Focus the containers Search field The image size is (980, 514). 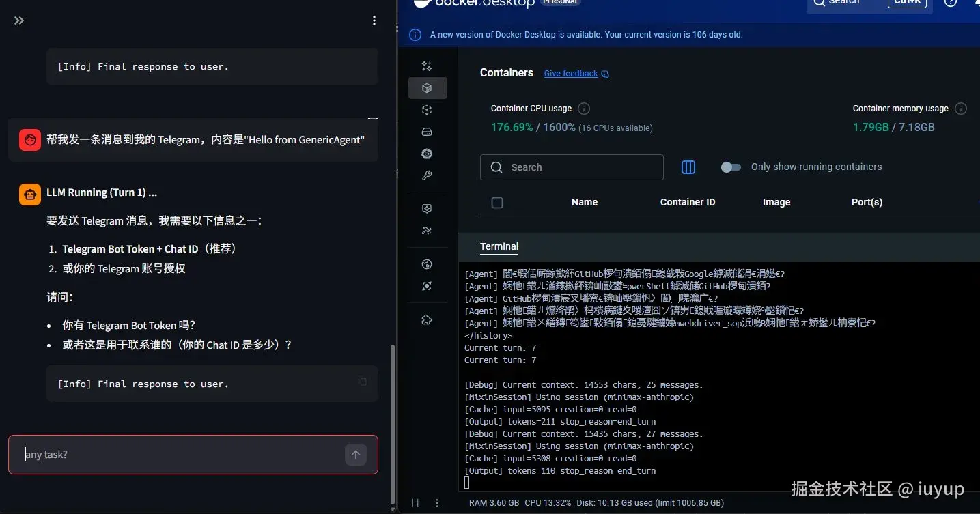[x=572, y=167]
